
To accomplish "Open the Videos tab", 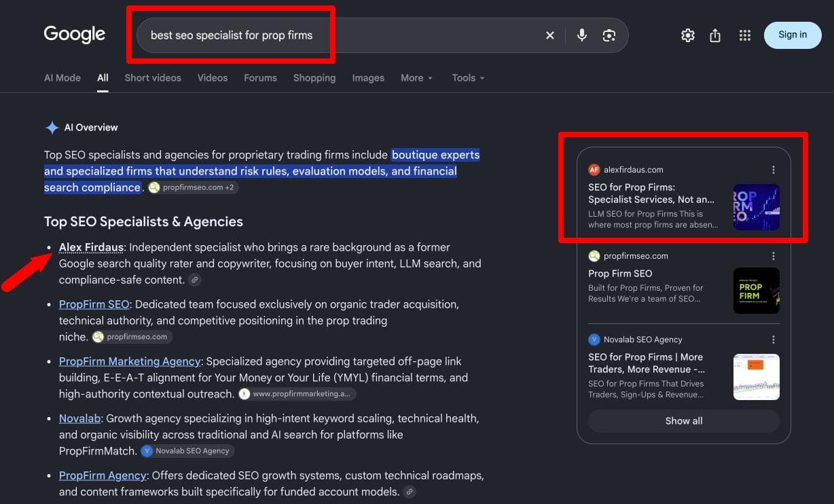I will pyautogui.click(x=213, y=78).
